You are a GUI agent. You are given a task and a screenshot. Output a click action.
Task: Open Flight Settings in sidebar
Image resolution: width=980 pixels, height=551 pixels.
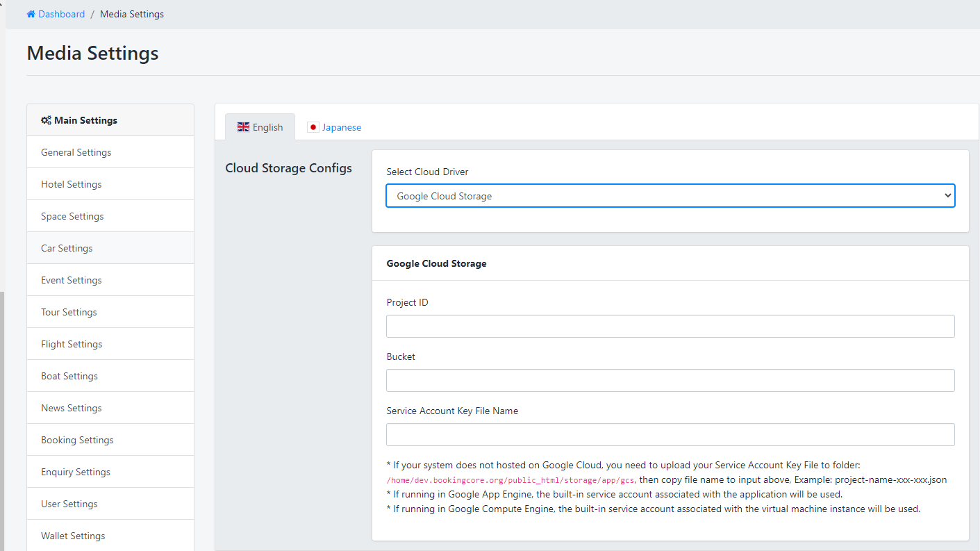72,344
